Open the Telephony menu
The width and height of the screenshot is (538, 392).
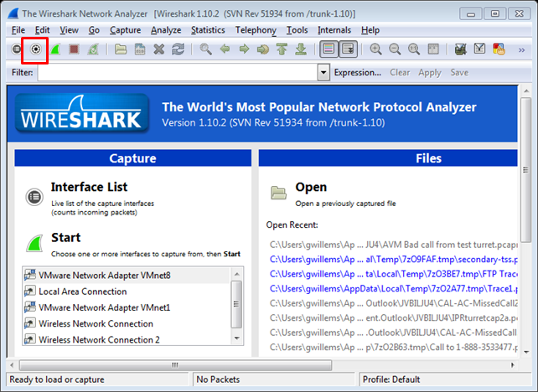click(x=256, y=30)
